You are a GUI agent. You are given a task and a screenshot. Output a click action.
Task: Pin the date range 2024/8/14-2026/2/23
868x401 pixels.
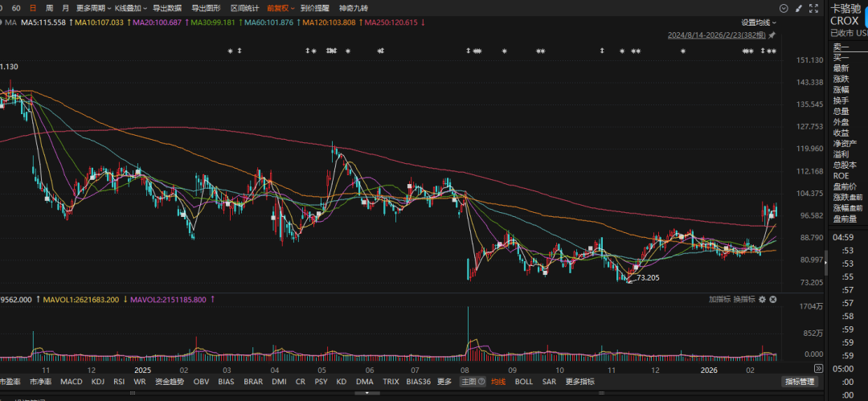(772, 35)
